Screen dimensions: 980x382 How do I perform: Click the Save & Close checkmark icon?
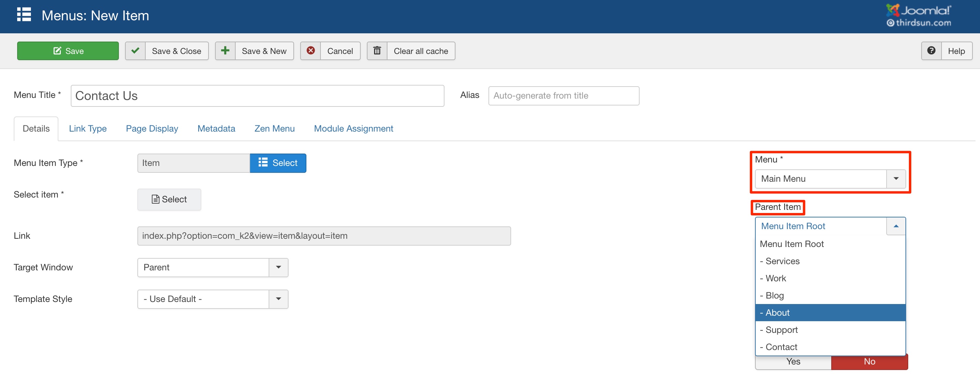(134, 50)
